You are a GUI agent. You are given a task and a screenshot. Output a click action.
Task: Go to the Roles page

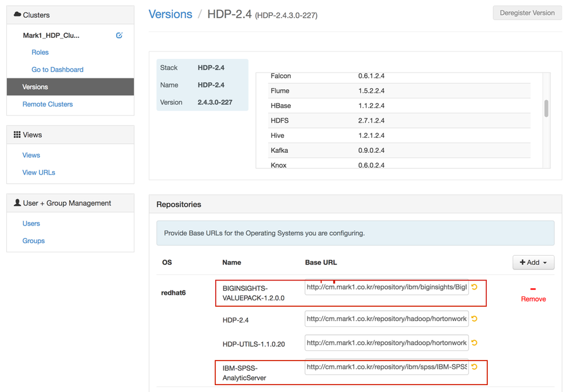point(40,52)
